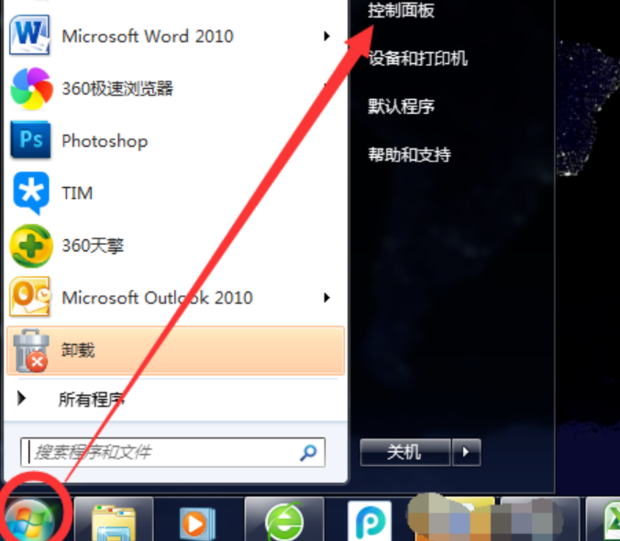The width and height of the screenshot is (620, 541).
Task: Click the 360极速浏览器 label text
Action: 117,89
